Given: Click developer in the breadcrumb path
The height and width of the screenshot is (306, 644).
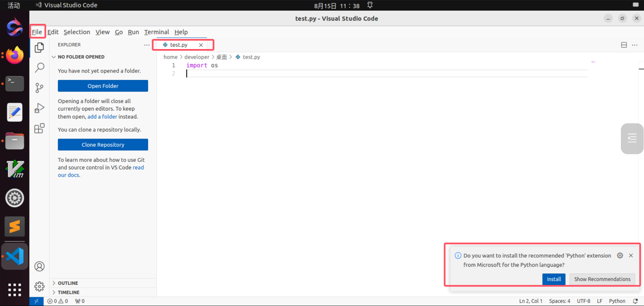Looking at the screenshot, I should pos(197,57).
